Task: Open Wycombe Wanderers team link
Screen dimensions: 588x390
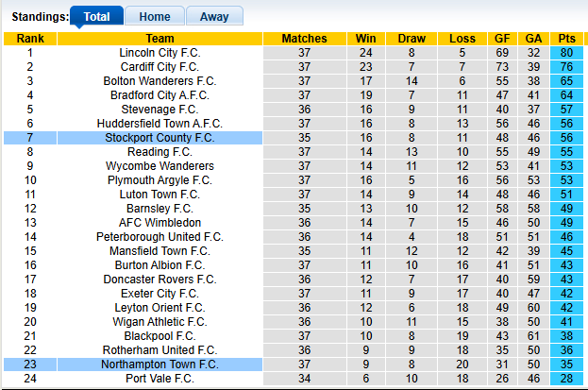Action: click(x=160, y=166)
